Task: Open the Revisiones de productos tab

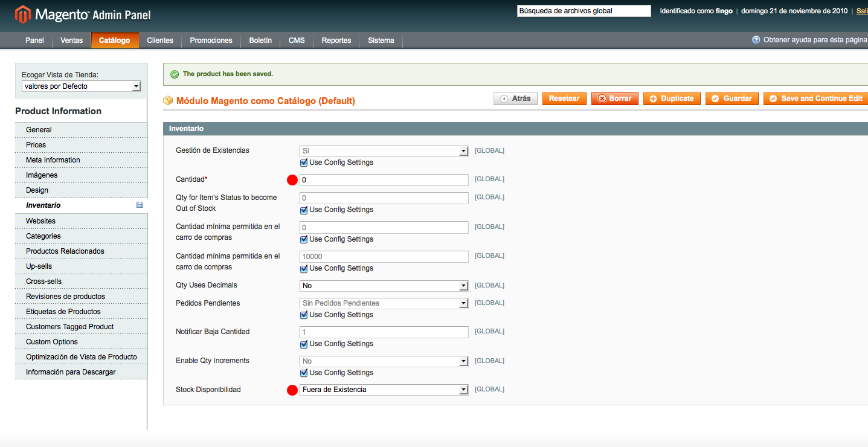Action: 81,297
